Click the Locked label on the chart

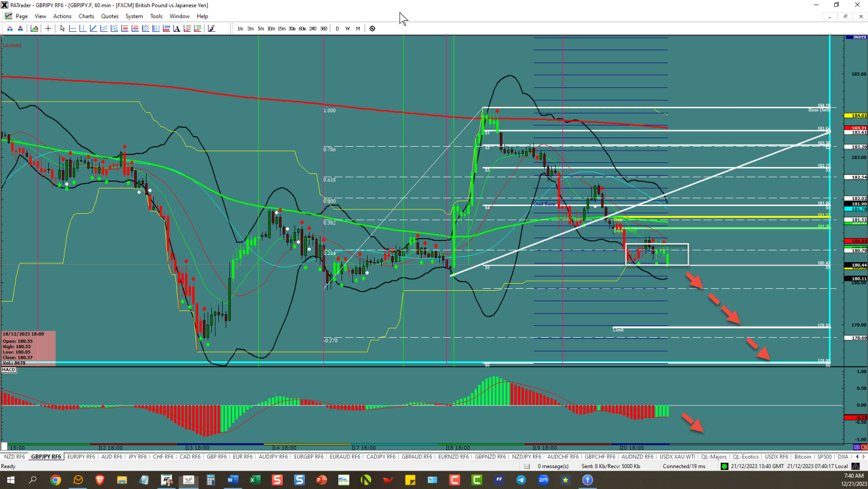coord(12,45)
